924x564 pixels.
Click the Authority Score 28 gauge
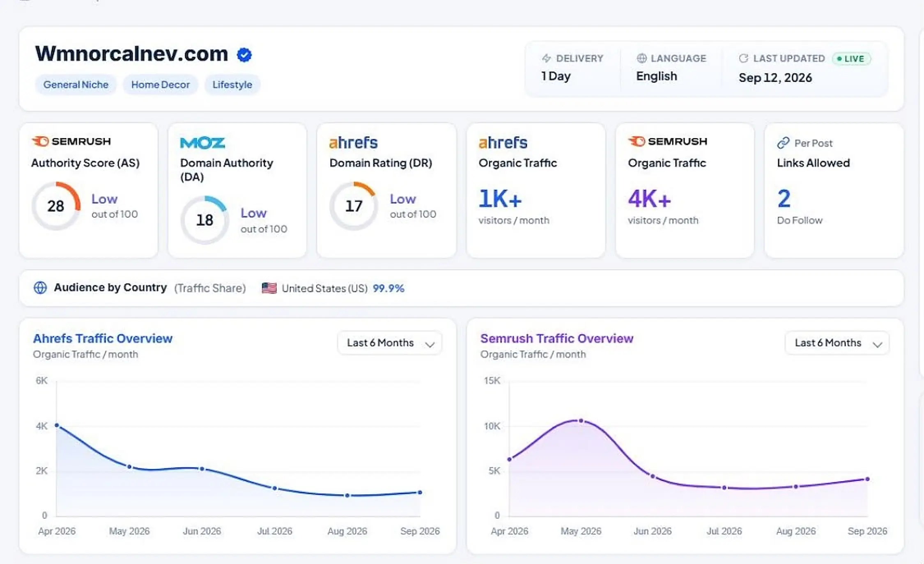[56, 206]
